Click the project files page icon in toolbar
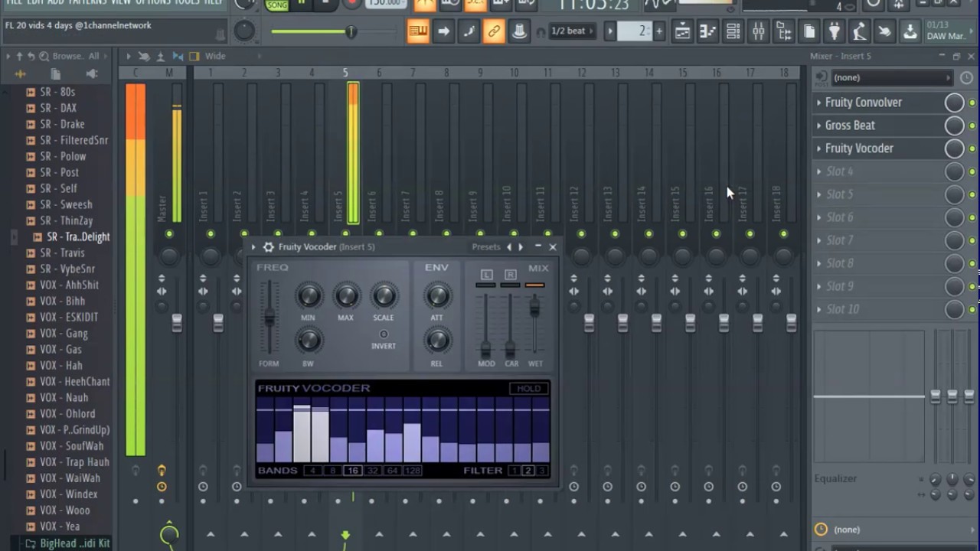 (x=809, y=31)
